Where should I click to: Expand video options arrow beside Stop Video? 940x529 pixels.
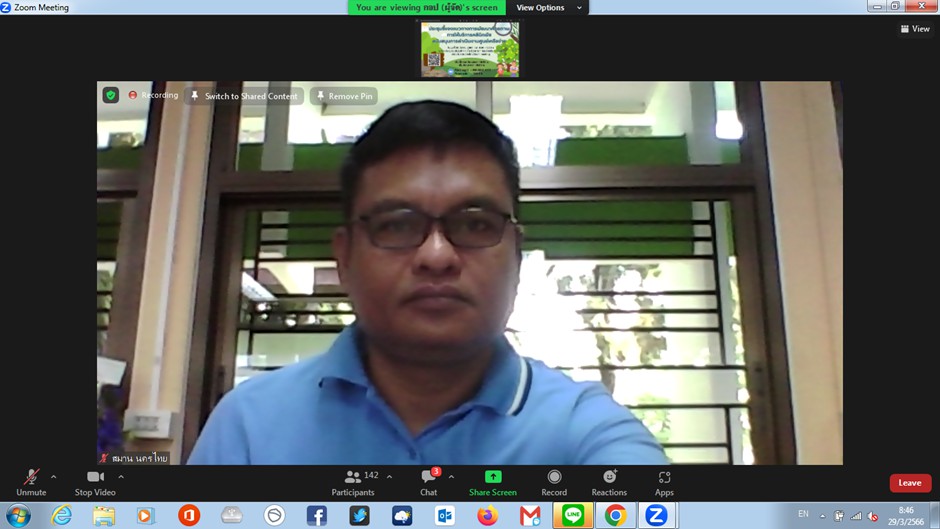pyautogui.click(x=121, y=477)
